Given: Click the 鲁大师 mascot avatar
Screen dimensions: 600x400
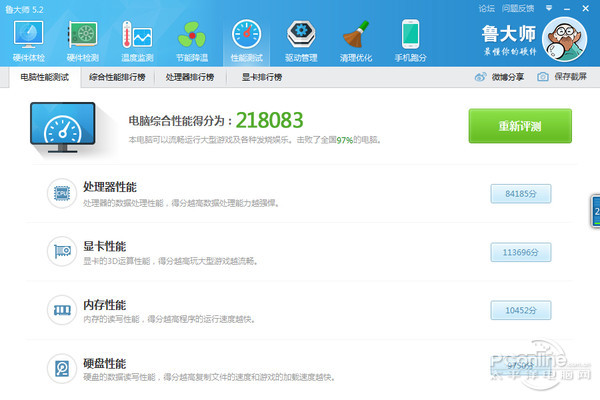Looking at the screenshot, I should coord(564,39).
